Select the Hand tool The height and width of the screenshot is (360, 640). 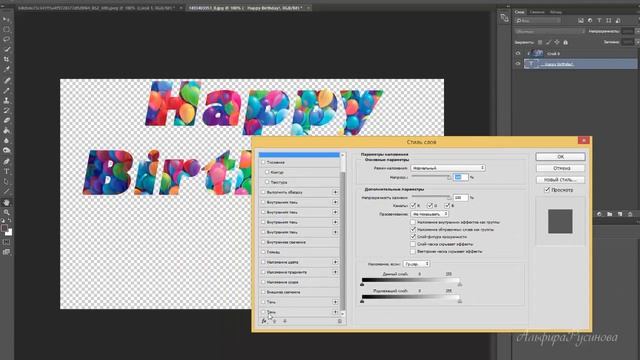(x=7, y=202)
